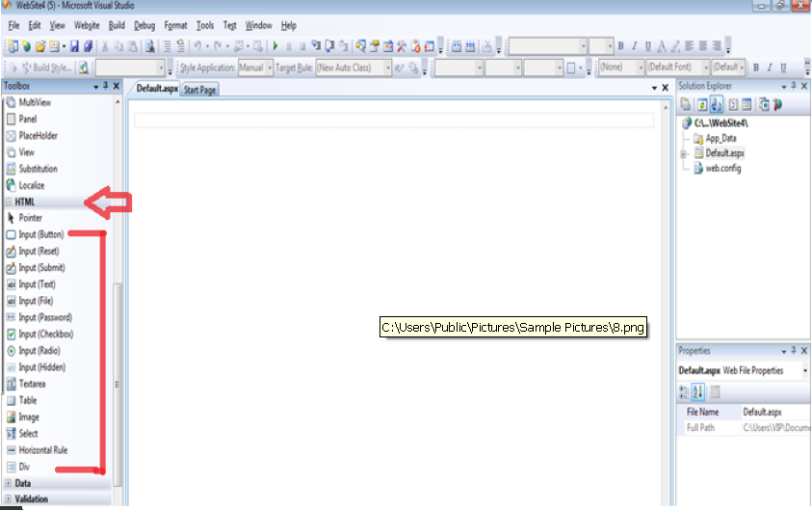Viewport: 812px width, 510px height.
Task: Click the View Code icon in Solution Explorer
Action: 733,105
